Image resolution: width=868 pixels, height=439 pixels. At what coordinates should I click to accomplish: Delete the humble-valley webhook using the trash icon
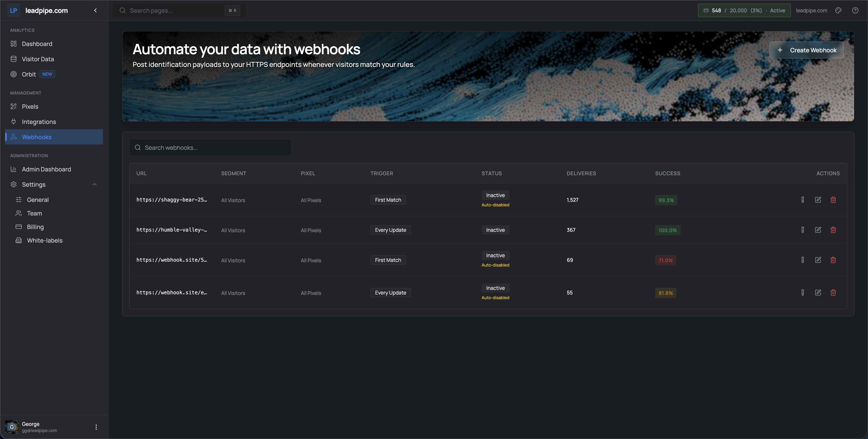(x=833, y=230)
